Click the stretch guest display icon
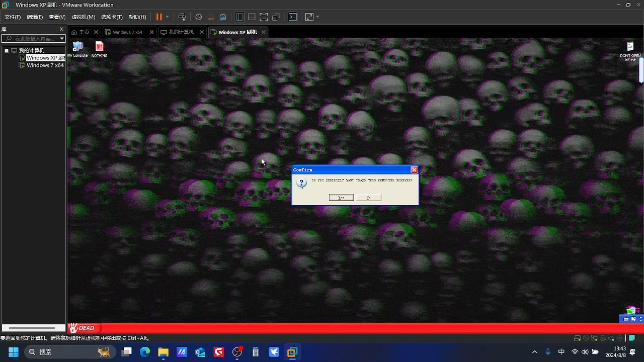Viewport: 644px width, 362px height. (x=309, y=17)
